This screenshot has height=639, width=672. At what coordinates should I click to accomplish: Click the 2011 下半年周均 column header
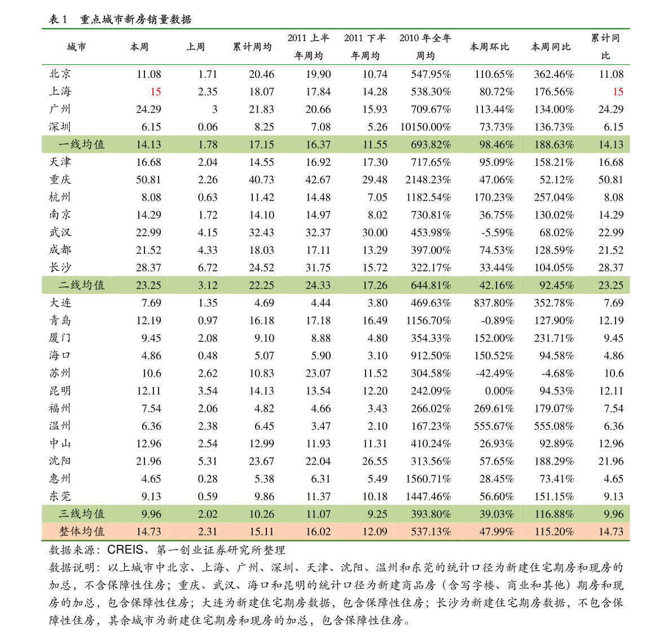tap(365, 47)
